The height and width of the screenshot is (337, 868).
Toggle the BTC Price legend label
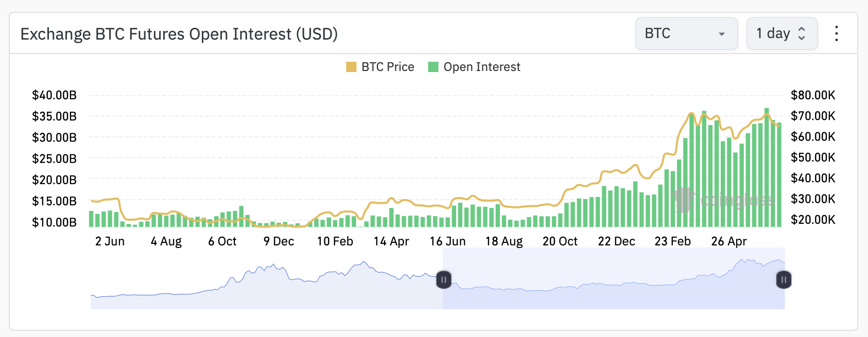pos(388,67)
